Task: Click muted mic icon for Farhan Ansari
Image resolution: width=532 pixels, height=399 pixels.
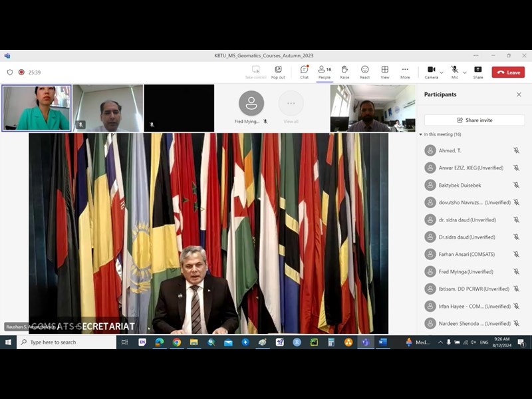Action: [516, 254]
